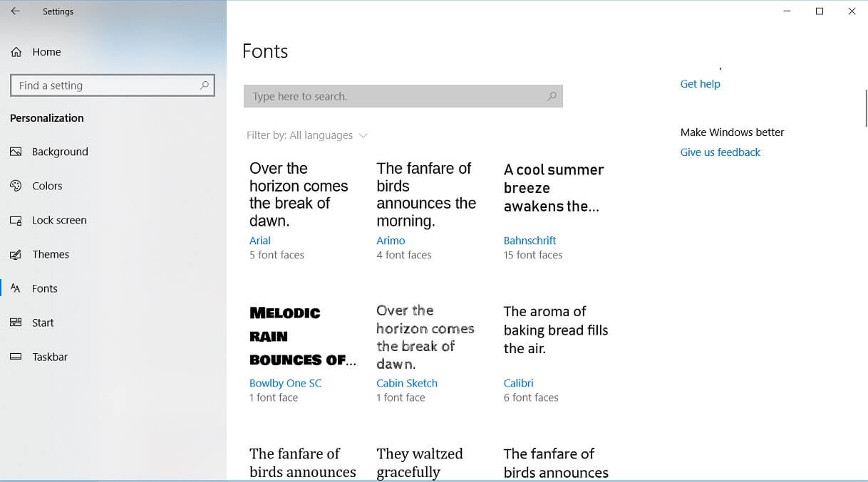Screen dimensions: 868x482
Task: Open the Bowlby One SC font link
Action: 285,383
